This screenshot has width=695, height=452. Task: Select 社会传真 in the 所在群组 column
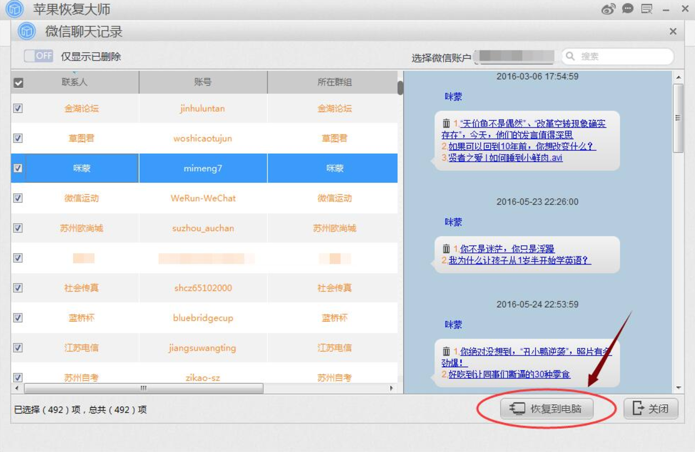point(334,288)
